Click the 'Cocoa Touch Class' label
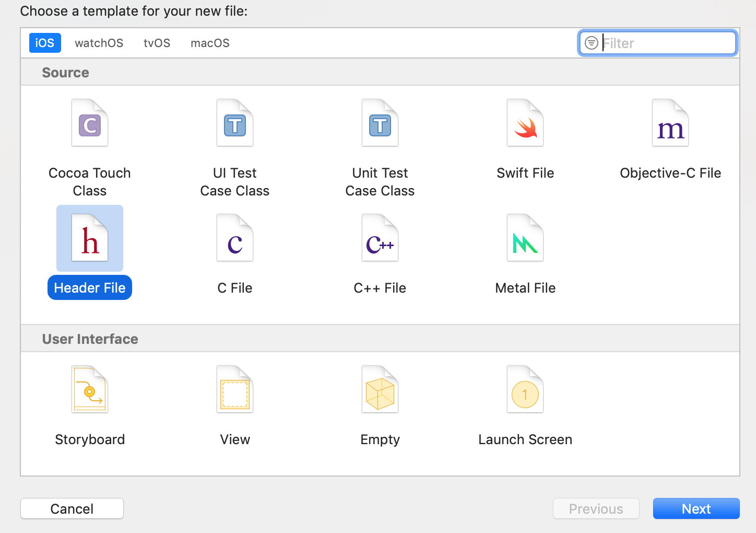756x533 pixels. click(90, 182)
